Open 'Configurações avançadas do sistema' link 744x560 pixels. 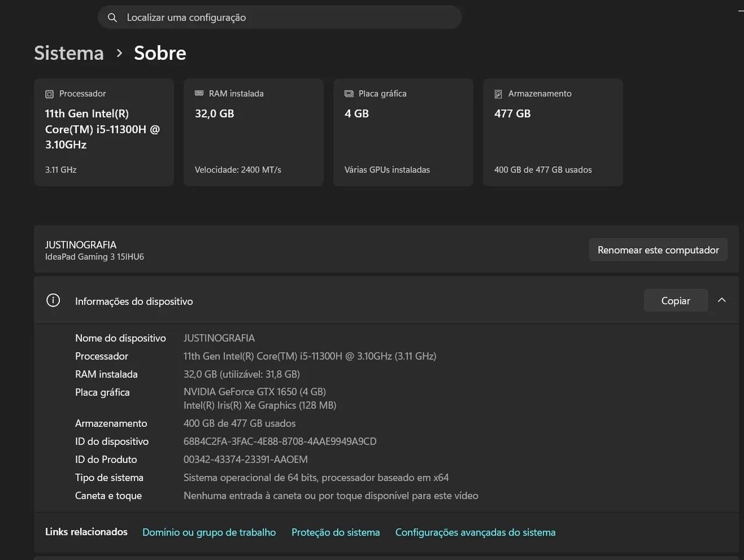(475, 532)
